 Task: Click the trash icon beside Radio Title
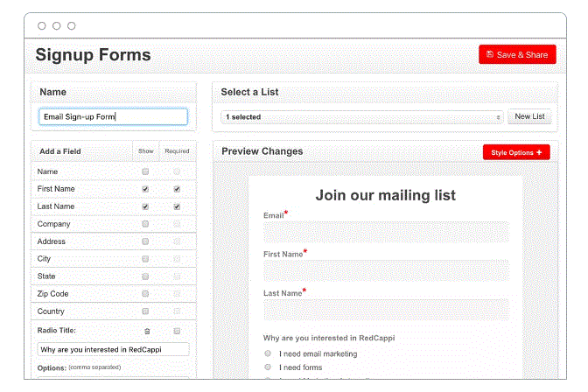147,331
